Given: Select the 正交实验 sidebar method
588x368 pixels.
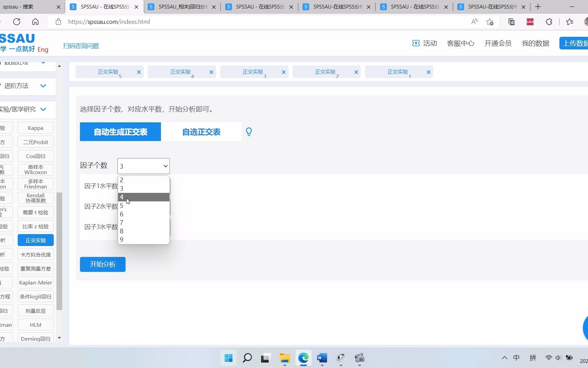Looking at the screenshot, I should tap(36, 240).
